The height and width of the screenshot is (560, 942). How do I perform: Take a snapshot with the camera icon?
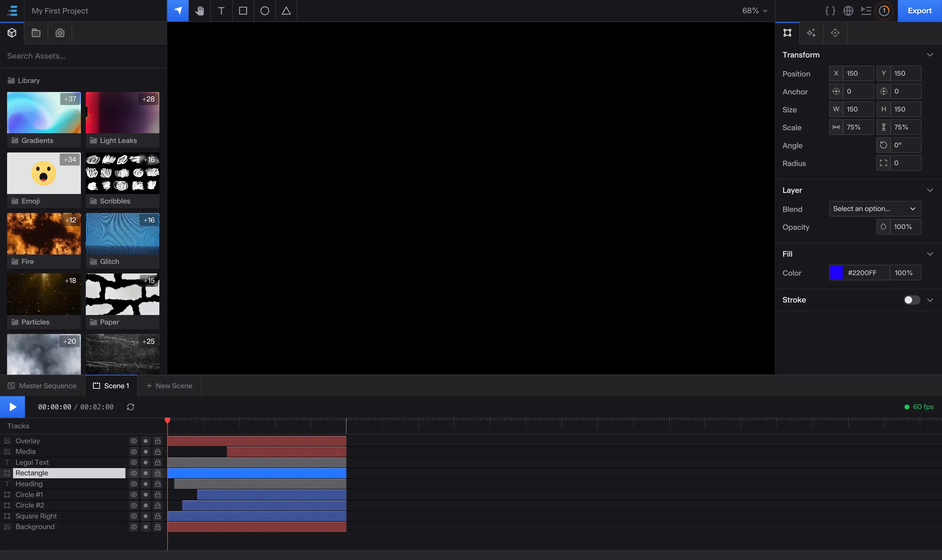coord(60,33)
